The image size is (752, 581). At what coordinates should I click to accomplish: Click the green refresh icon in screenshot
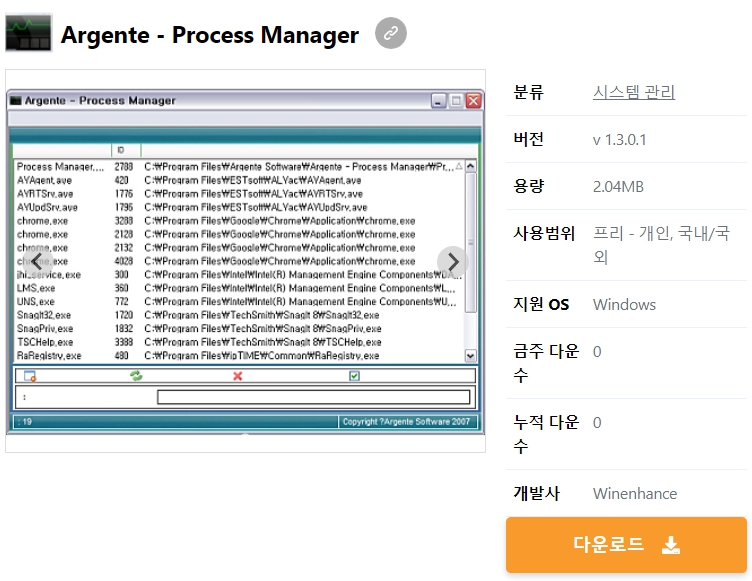[x=136, y=376]
